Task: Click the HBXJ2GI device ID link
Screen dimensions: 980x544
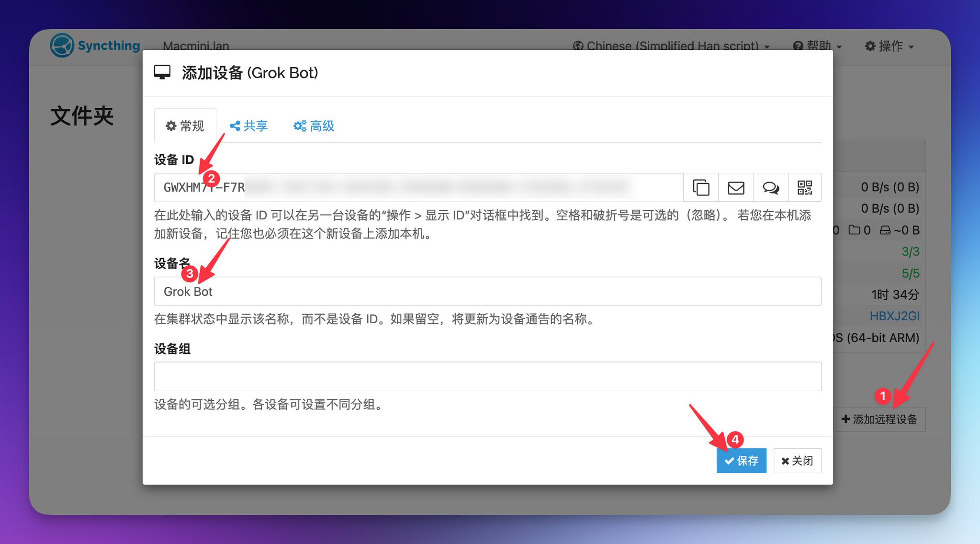Action: (x=894, y=316)
